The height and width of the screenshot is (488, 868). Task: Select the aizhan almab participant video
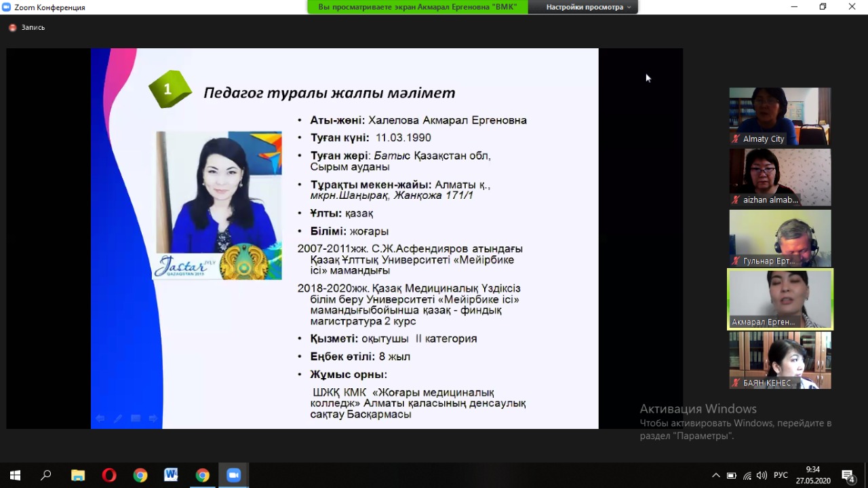780,177
